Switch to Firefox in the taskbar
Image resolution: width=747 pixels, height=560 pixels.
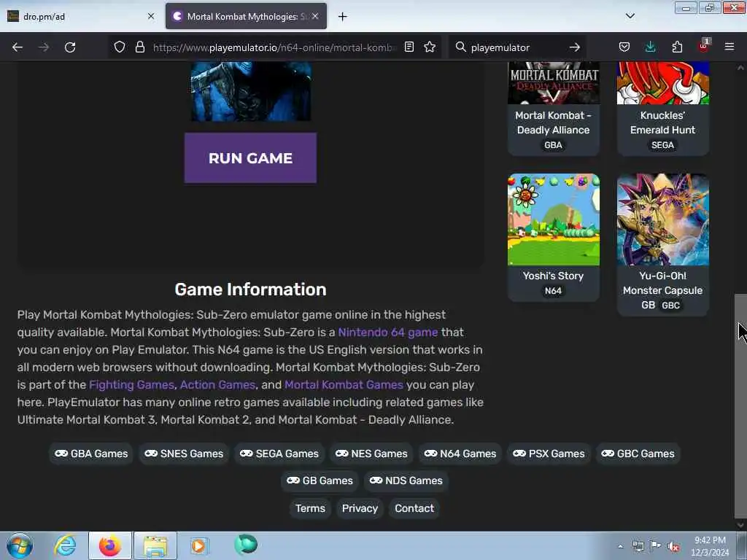(x=110, y=545)
